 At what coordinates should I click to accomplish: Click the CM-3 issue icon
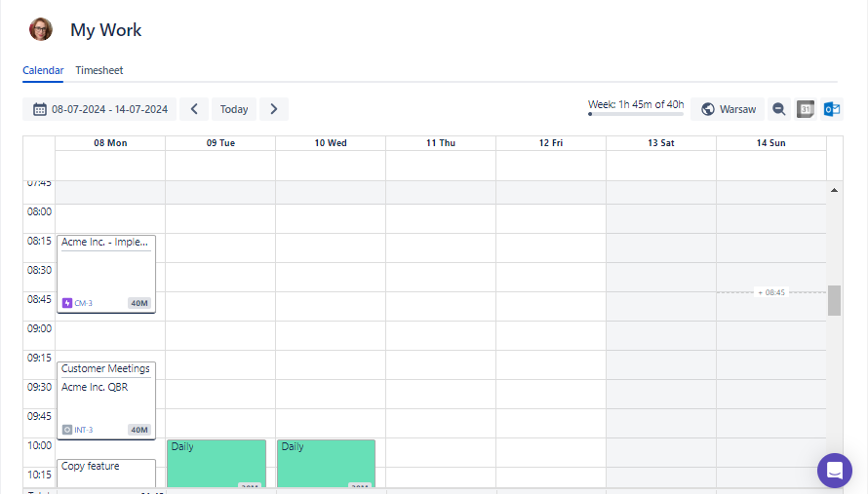point(67,303)
